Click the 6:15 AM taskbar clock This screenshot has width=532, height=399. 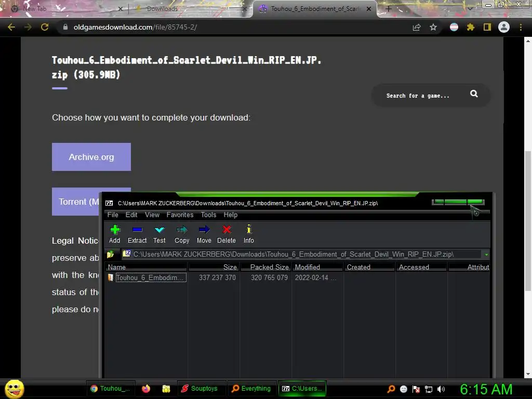click(x=486, y=389)
